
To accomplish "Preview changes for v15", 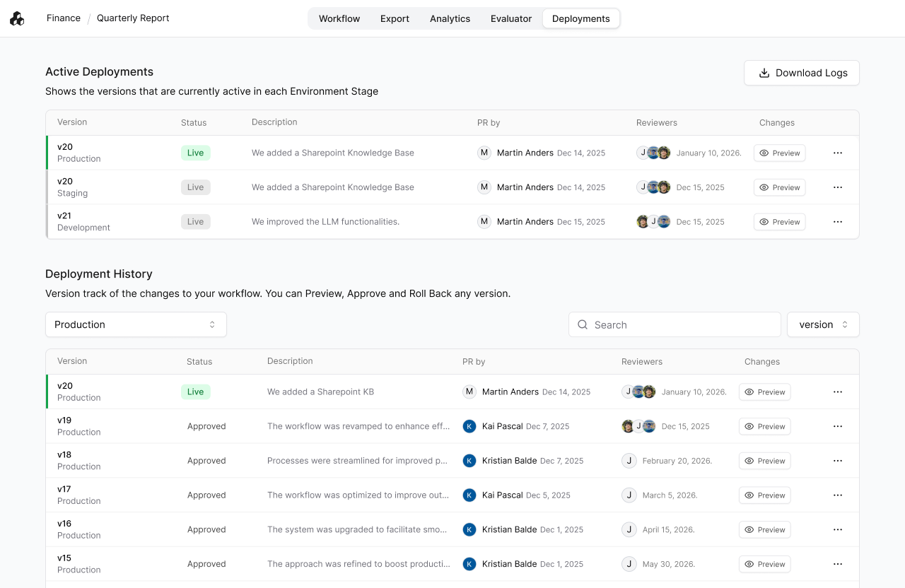I will click(764, 564).
